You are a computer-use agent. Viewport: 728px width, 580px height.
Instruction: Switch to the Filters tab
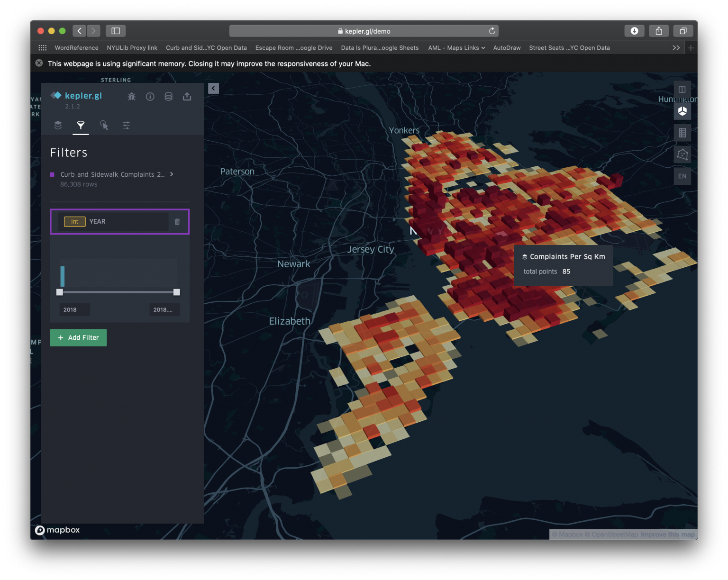[x=81, y=126]
